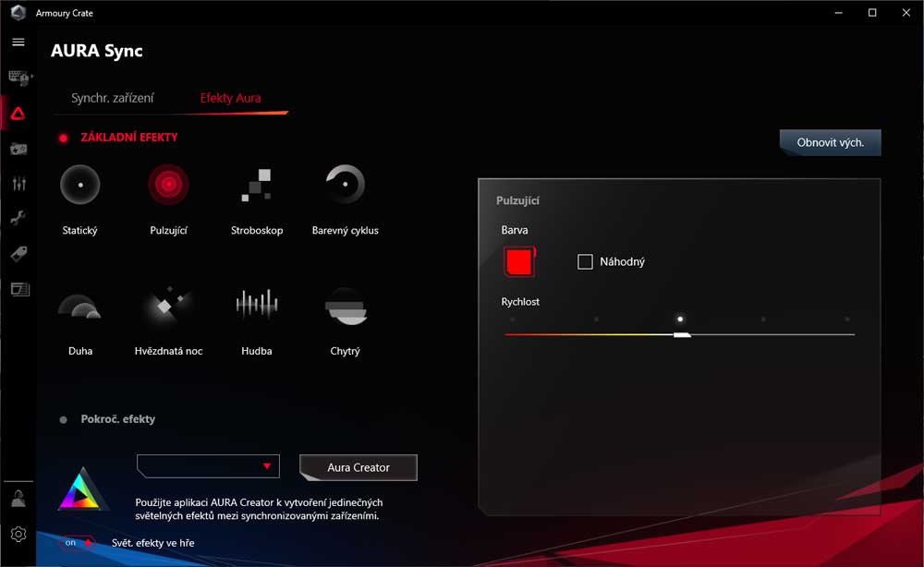The width and height of the screenshot is (924, 567).
Task: Set speed to the fourth dot marker
Action: point(763,320)
